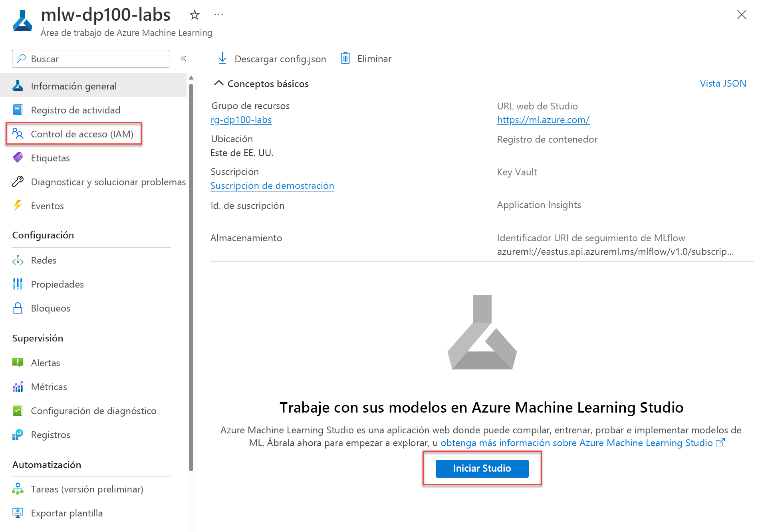Click the Configuración de diagnóstico icon
766x532 pixels.
point(18,411)
